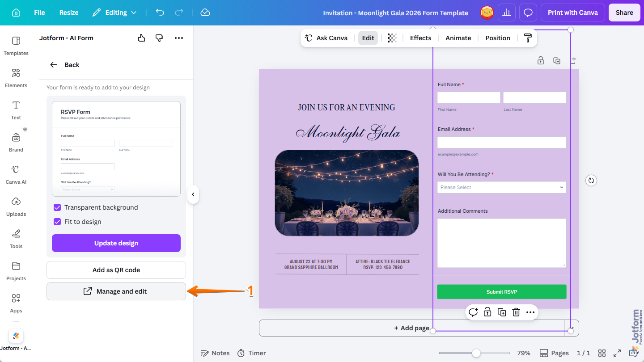Go to Canva home icon
Screen dimensions: 644x362
(x=16, y=13)
